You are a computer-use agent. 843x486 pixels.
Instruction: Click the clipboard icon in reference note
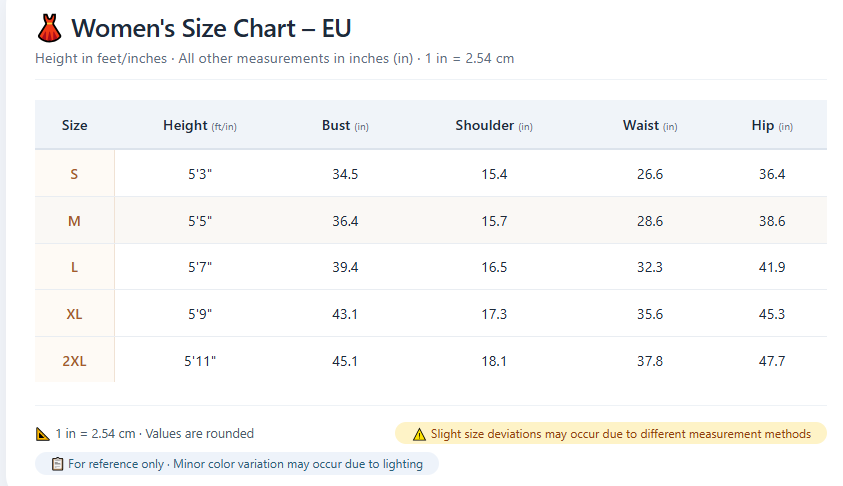pos(58,464)
